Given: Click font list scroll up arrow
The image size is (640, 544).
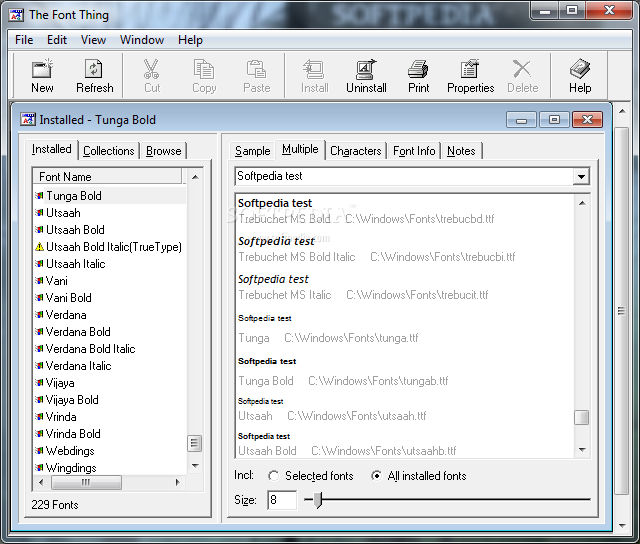Looking at the screenshot, I should [x=195, y=177].
